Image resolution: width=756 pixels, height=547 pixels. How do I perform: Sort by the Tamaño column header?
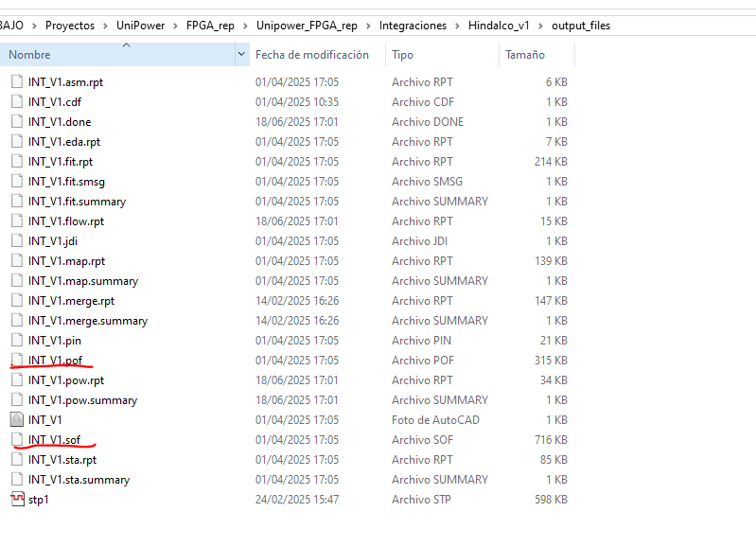coord(536,55)
